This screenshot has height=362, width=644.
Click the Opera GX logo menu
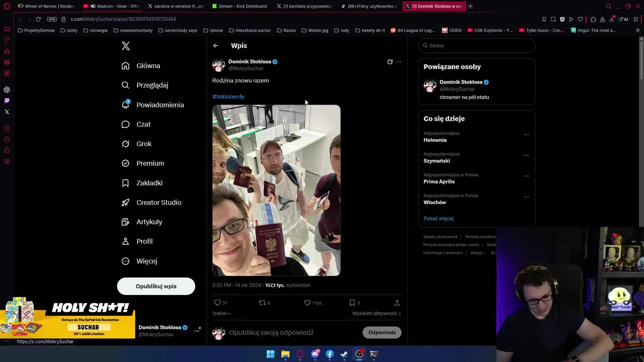pos(7,6)
